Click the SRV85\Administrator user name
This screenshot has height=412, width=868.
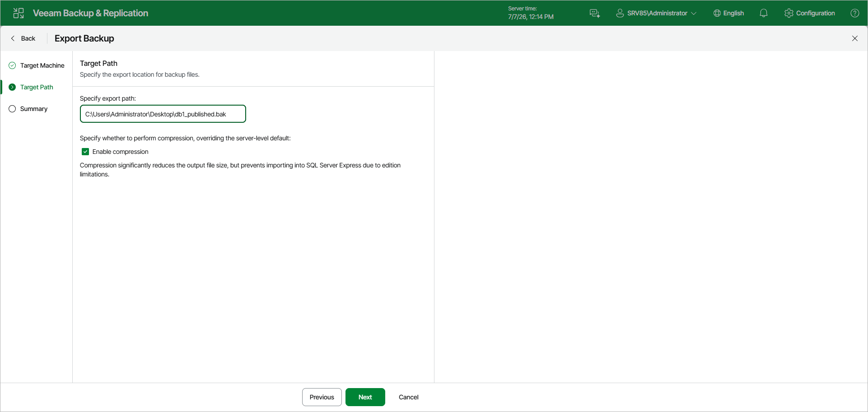(657, 13)
